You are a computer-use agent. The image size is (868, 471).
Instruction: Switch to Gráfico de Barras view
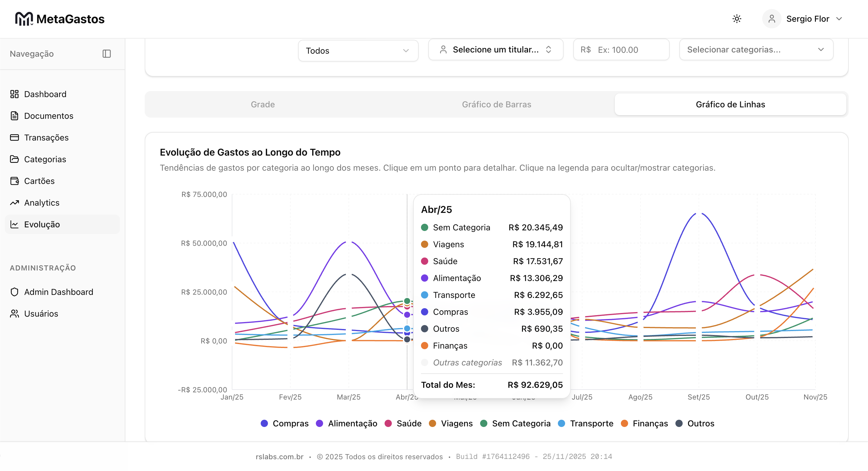(496, 104)
